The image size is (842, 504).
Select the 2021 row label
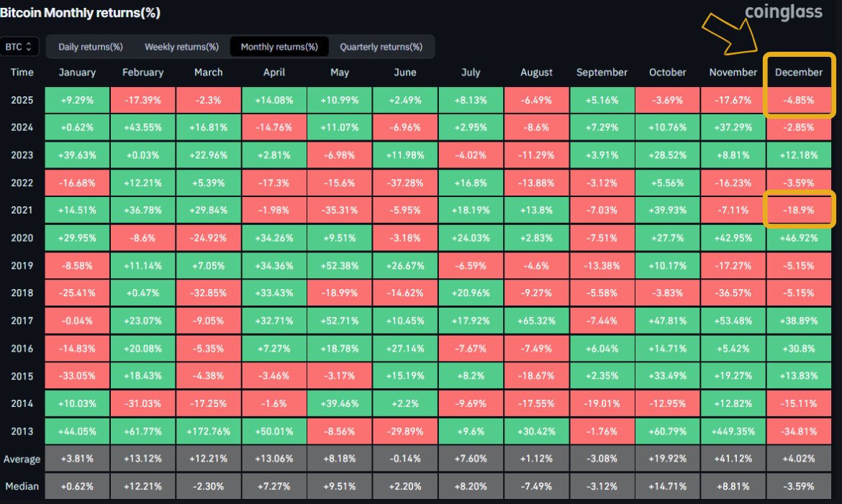(22, 210)
